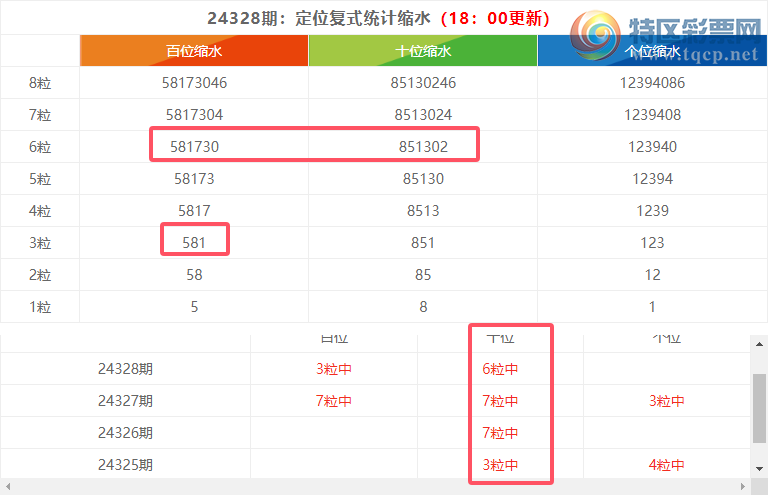Image resolution: width=771 pixels, height=500 pixels.
Task: Click the vertical scrollbar thumb in results list
Action: [x=759, y=406]
